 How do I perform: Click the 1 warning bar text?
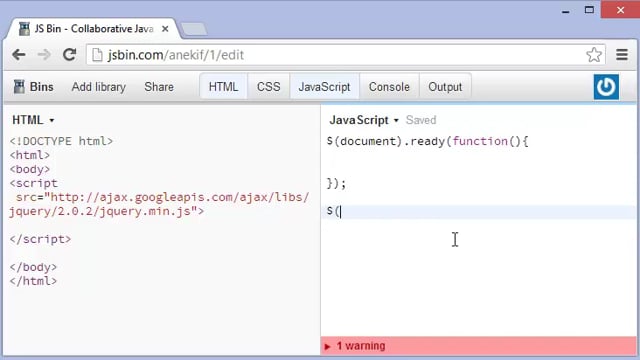point(361,346)
